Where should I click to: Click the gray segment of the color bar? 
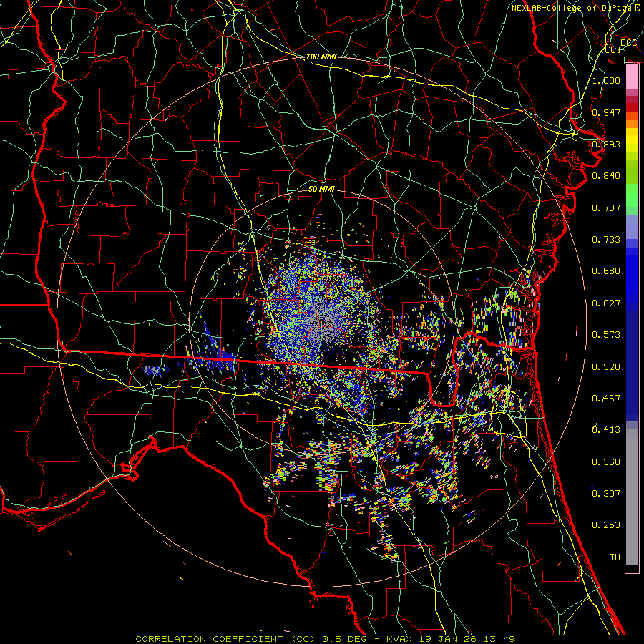[x=632, y=497]
